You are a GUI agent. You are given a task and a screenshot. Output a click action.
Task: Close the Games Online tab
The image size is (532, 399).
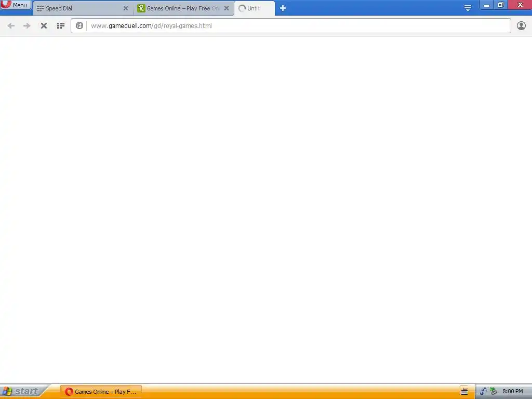[x=227, y=8]
